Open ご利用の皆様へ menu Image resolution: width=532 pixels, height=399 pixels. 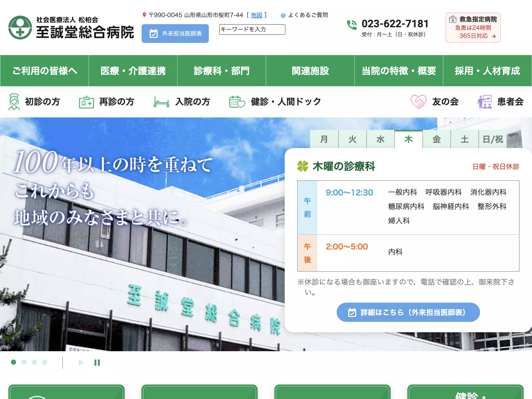tap(45, 71)
